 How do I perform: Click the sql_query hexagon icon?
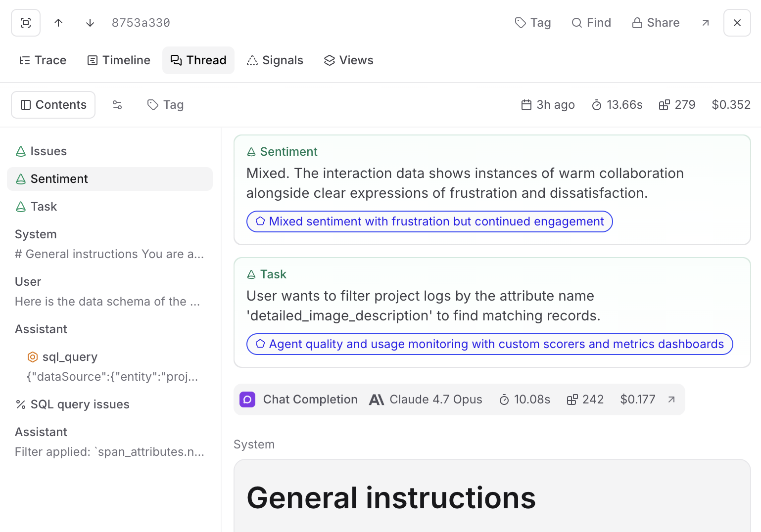click(x=32, y=357)
